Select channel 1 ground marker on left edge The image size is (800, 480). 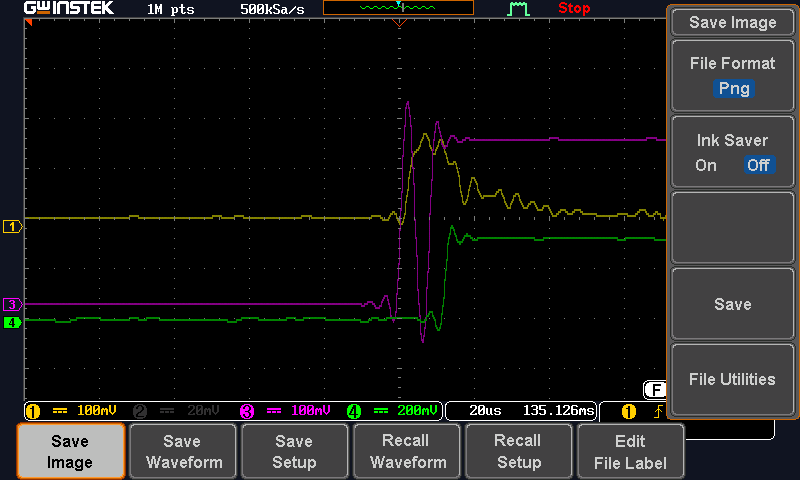(x=13, y=226)
